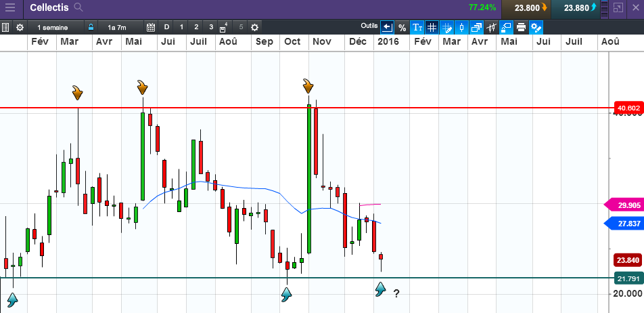Toggle the blue padlock lock

click(x=91, y=28)
